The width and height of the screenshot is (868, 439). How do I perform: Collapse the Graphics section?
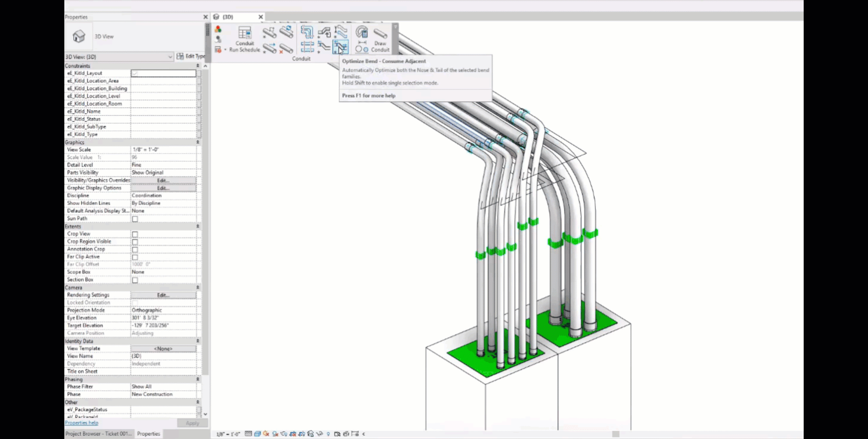198,142
